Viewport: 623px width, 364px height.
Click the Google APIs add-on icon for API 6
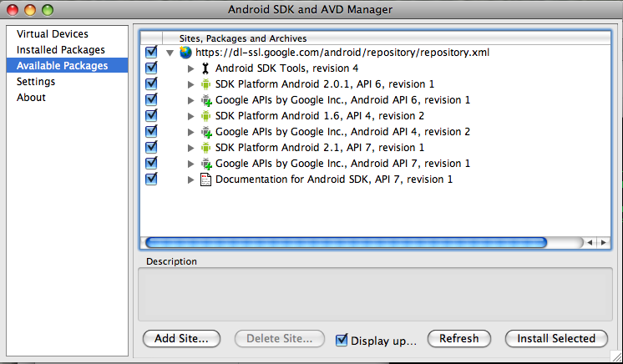click(x=206, y=100)
